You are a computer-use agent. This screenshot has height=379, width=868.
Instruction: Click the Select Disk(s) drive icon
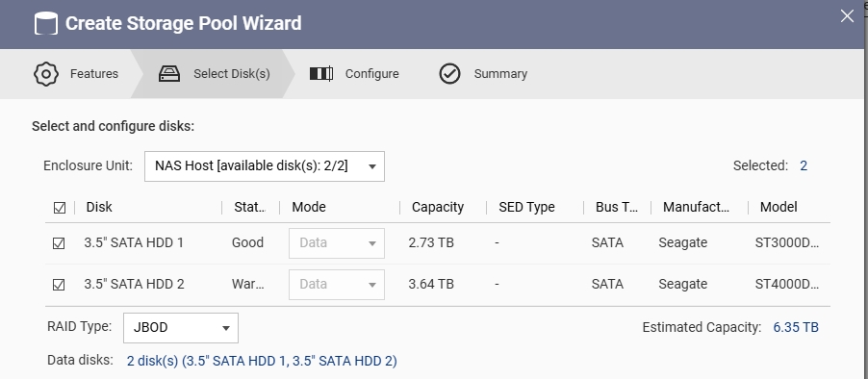pos(169,73)
